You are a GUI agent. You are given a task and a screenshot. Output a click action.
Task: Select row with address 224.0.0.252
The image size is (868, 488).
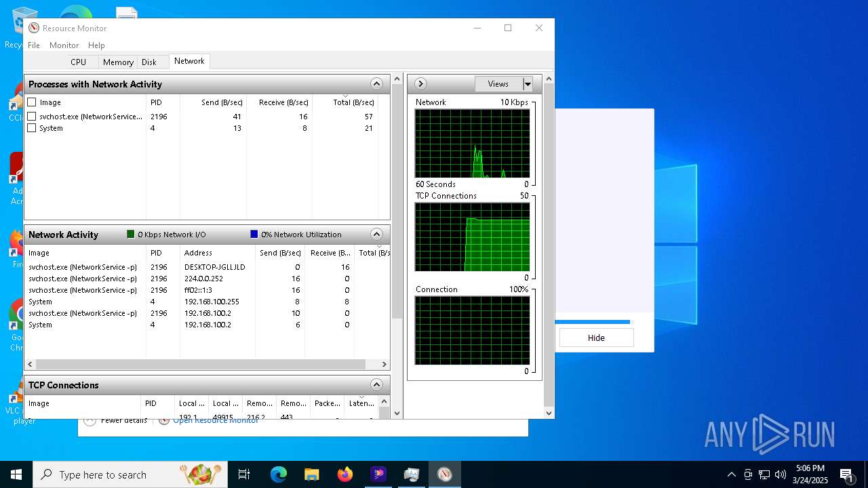tap(207, 279)
